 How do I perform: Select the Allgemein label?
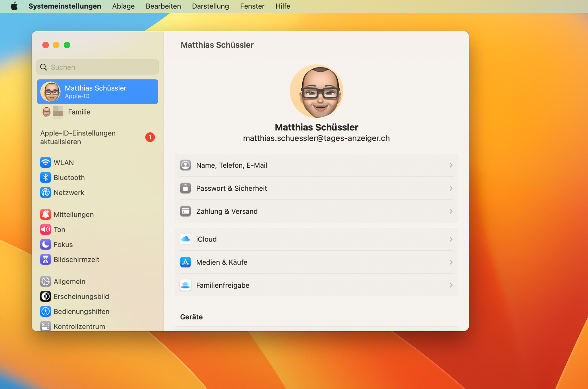point(69,281)
